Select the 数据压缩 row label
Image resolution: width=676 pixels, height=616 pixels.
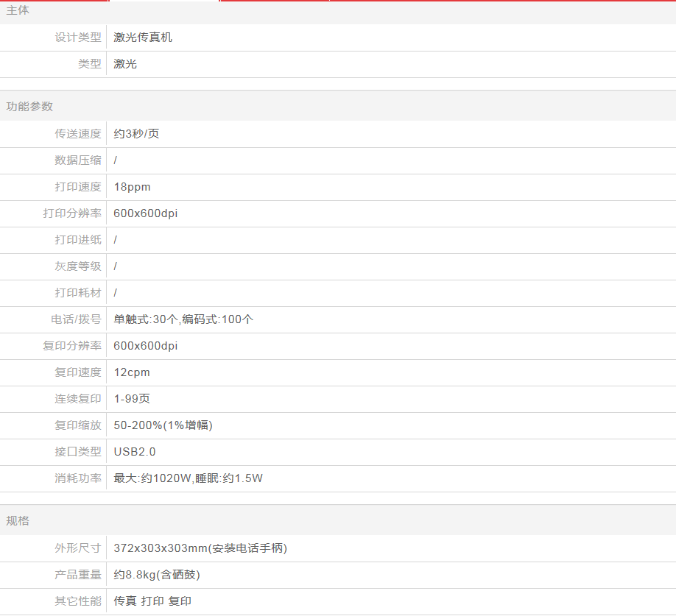(x=78, y=160)
